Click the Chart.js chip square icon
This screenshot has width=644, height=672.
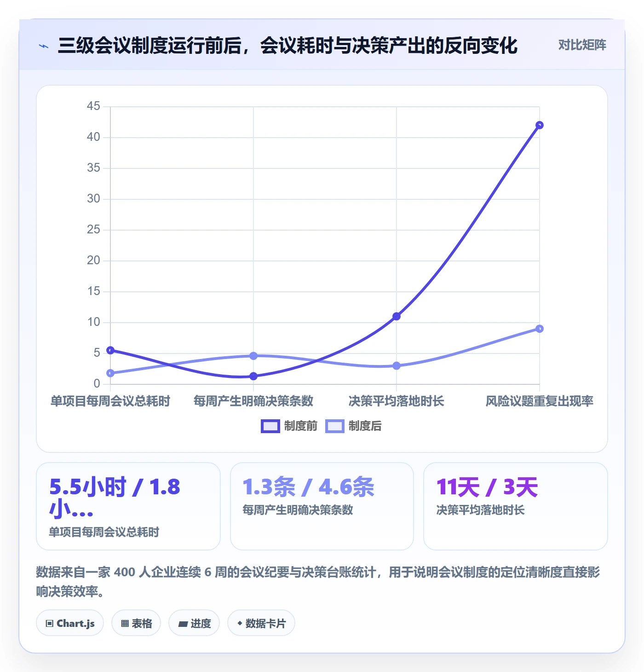(50, 624)
